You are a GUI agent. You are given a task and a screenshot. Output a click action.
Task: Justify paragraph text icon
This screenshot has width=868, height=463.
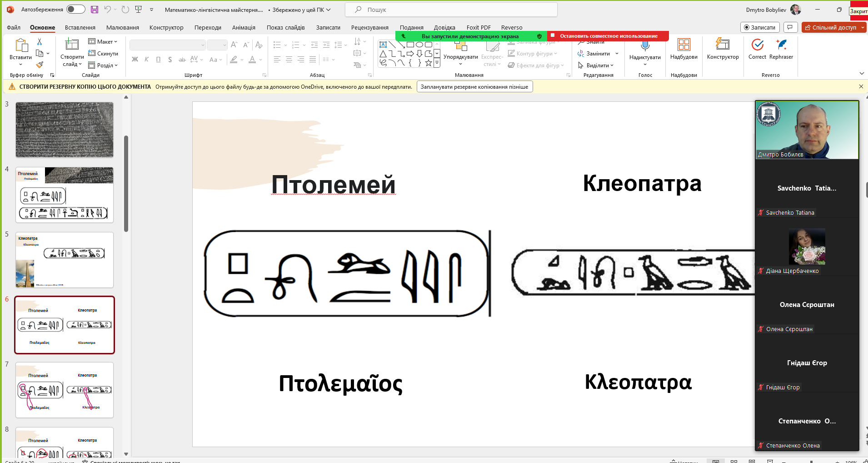pos(312,59)
